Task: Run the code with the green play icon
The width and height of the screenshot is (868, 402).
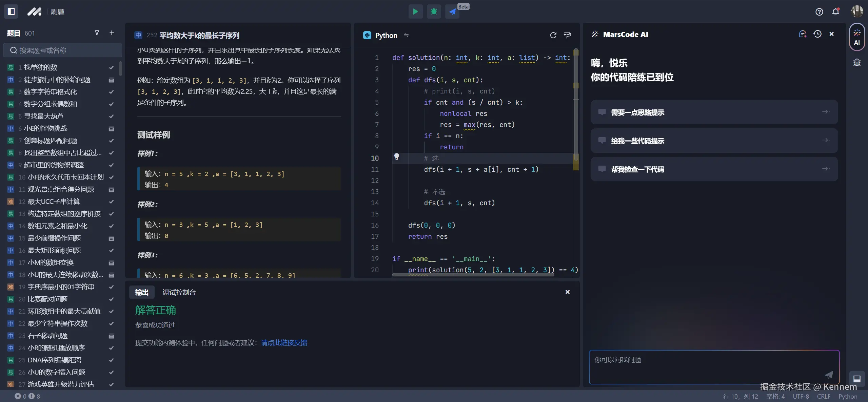Action: coord(415,11)
